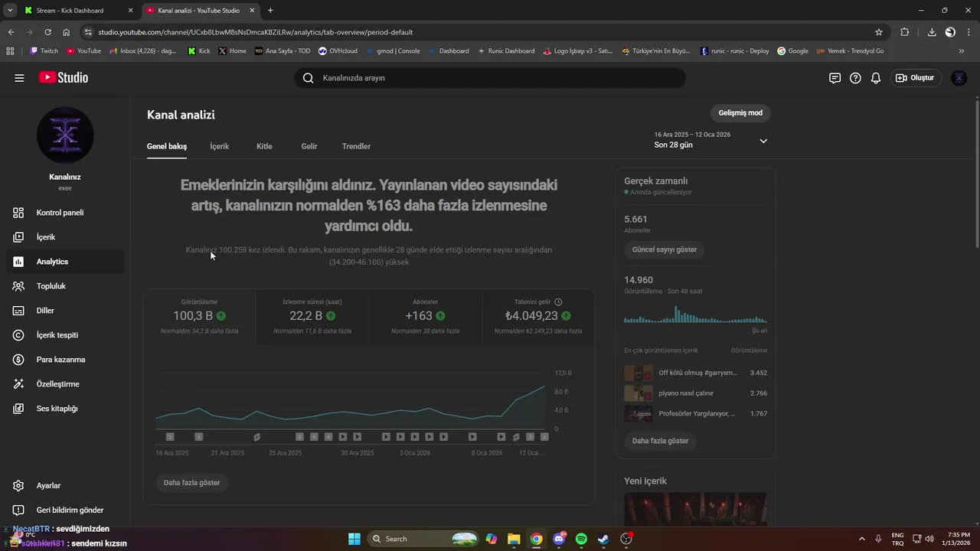This screenshot has height=551, width=980.
Task: Open İçerik in the sidebar
Action: pos(65,237)
